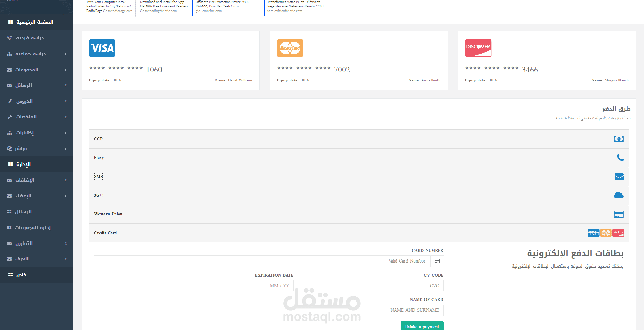Image resolution: width=644 pixels, height=330 pixels.
Task: Open the Western Union payment row
Action: [359, 214]
